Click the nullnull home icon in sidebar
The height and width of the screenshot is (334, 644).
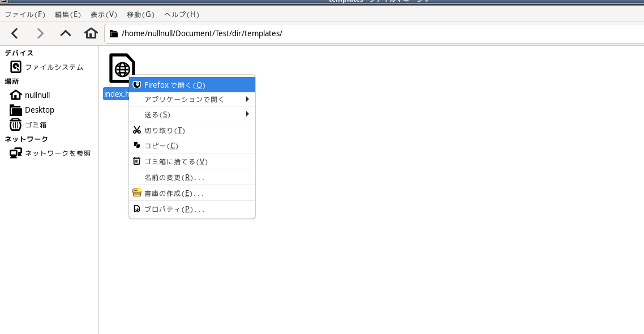click(16, 95)
